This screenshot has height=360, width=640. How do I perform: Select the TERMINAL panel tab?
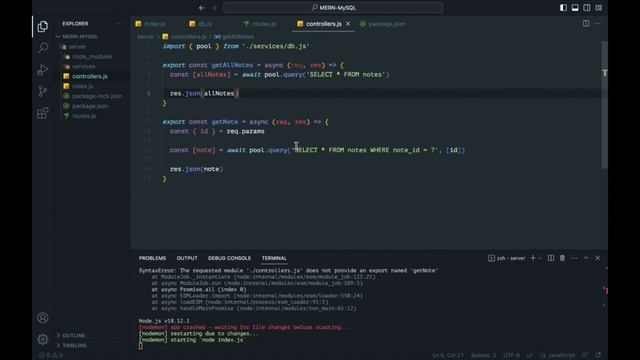click(274, 258)
